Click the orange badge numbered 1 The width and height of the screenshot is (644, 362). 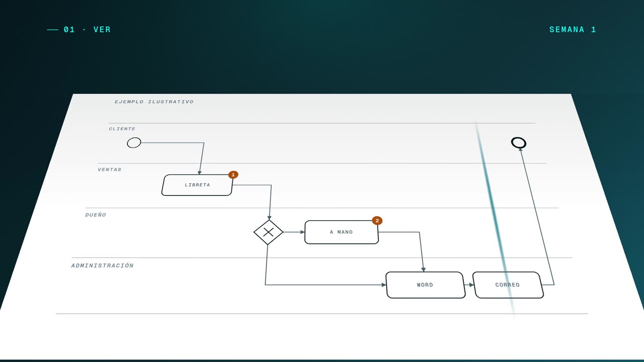click(233, 174)
